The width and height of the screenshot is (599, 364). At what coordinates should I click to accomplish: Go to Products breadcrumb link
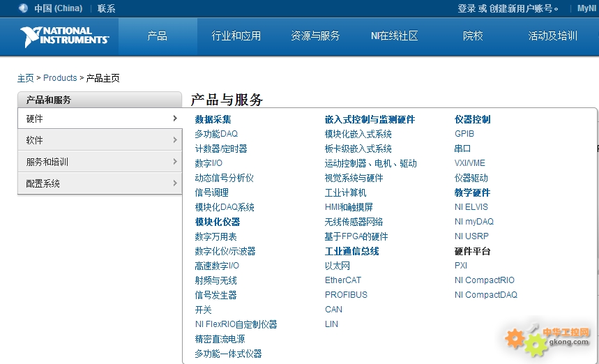60,78
